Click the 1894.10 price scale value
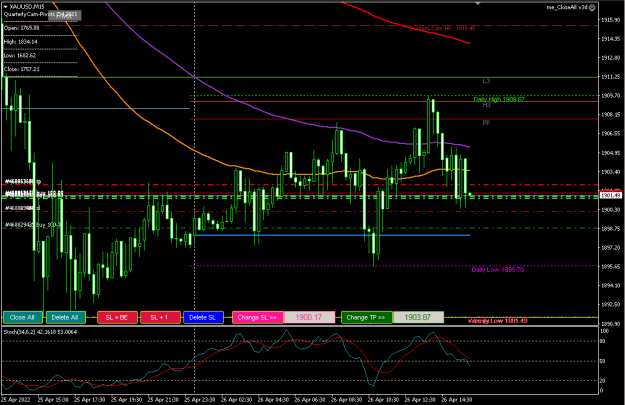 pyautogui.click(x=611, y=285)
